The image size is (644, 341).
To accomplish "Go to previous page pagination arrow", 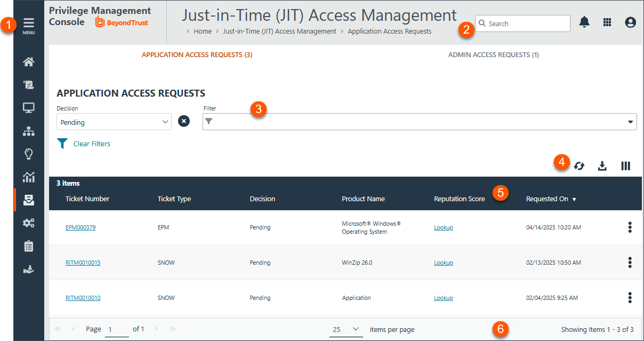I will pyautogui.click(x=74, y=329).
